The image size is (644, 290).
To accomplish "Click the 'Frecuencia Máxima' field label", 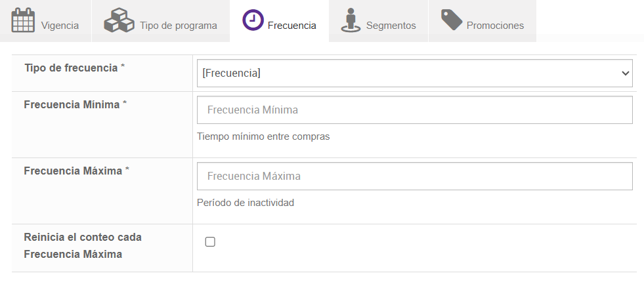I will [x=73, y=171].
